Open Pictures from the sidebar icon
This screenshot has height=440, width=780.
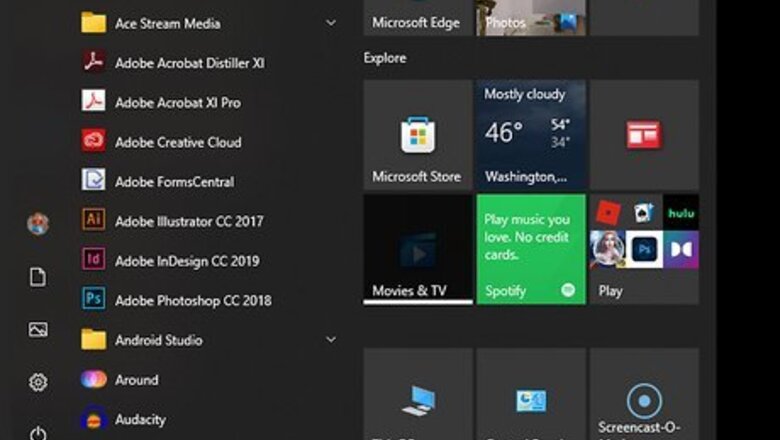(x=38, y=329)
